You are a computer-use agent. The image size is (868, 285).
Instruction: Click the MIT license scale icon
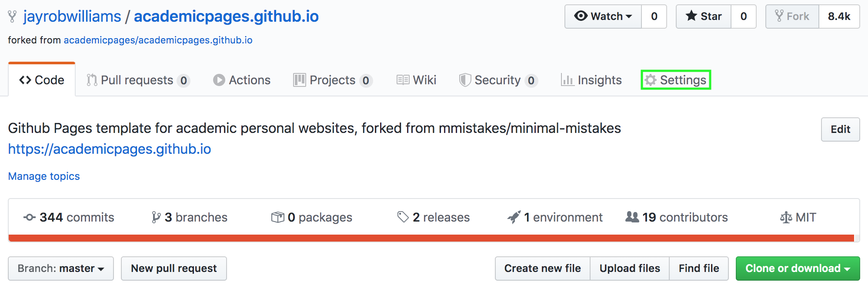[x=786, y=217]
